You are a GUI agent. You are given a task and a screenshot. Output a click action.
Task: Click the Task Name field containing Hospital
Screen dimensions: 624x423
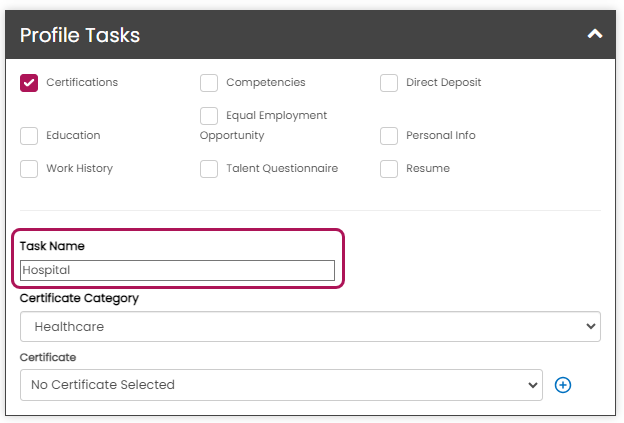[178, 270]
